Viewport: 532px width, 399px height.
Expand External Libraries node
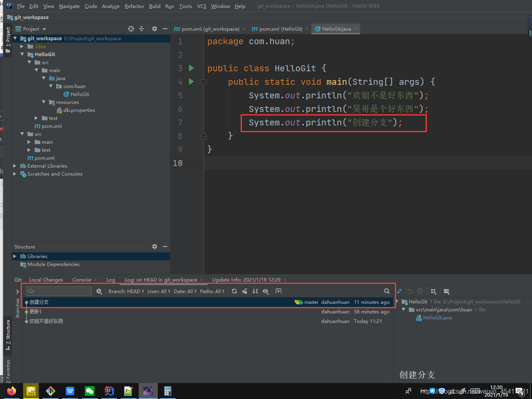(15, 166)
